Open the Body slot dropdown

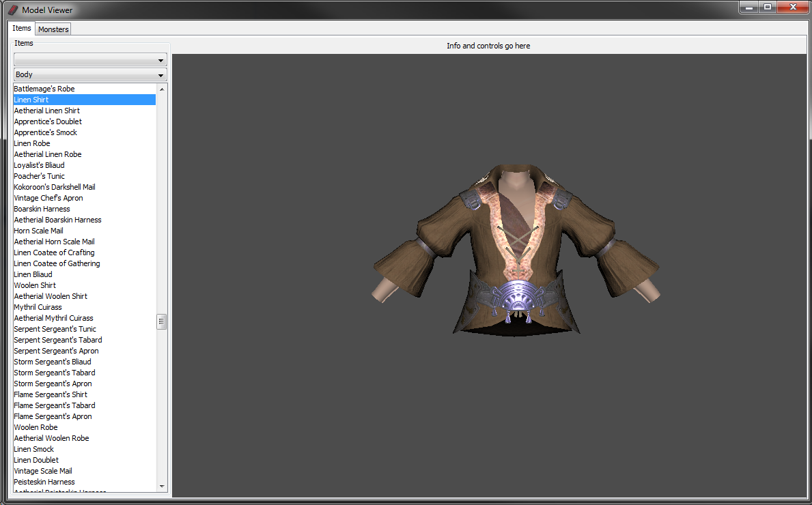coord(90,74)
